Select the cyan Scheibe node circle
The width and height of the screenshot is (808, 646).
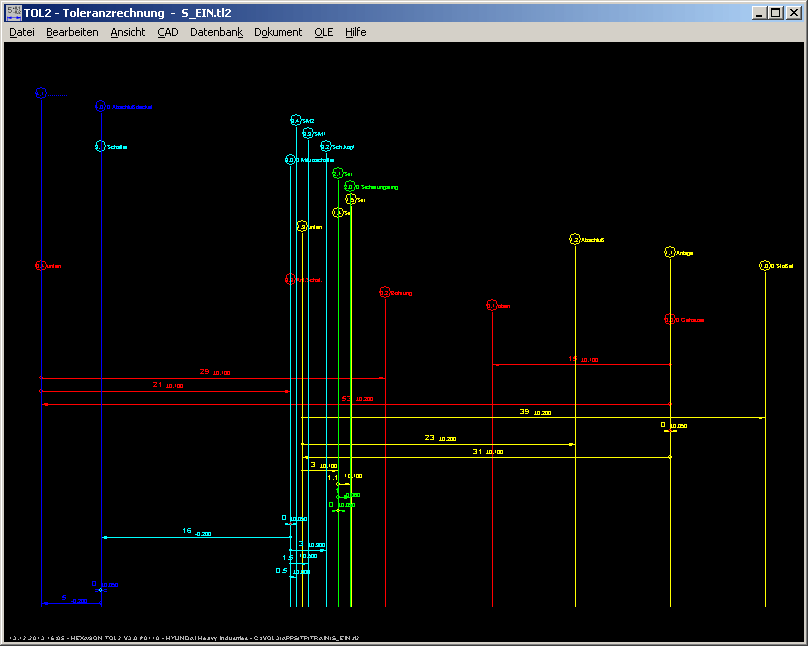pos(100,146)
